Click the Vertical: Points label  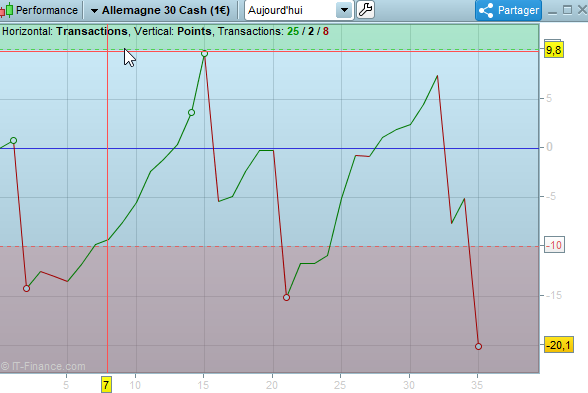tap(173, 32)
